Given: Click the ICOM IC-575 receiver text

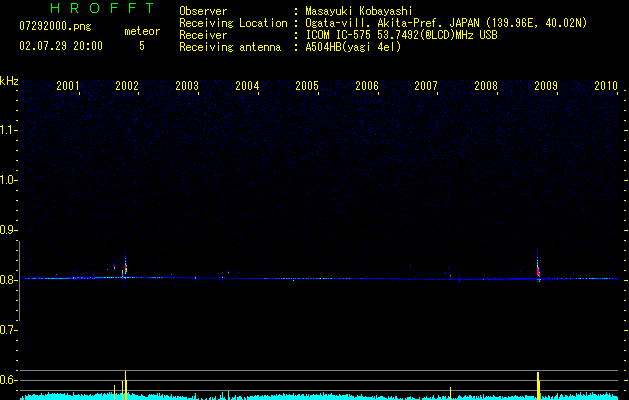Looking at the screenshot, I should click(x=401, y=35).
